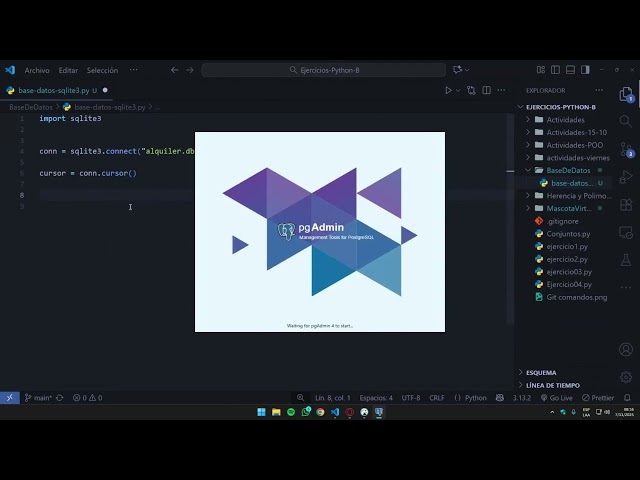Select the base-datos-sqlite3.py editor tab
The image size is (640, 480).
53,90
